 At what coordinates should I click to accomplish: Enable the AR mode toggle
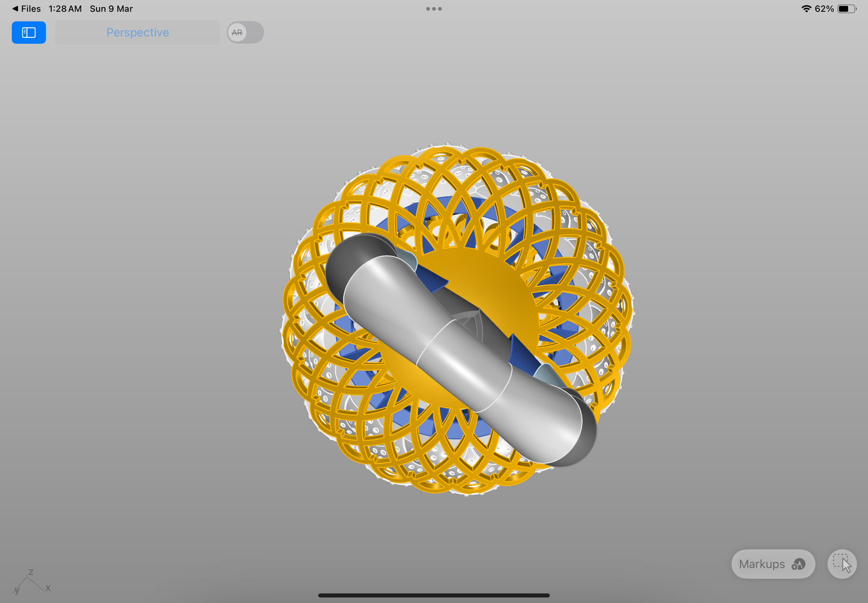245,32
